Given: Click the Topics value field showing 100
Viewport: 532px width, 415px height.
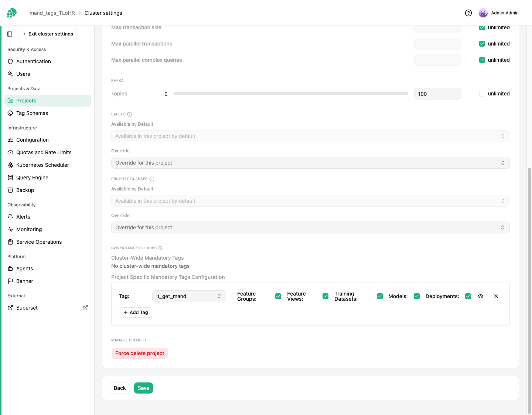Looking at the screenshot, I should point(438,94).
